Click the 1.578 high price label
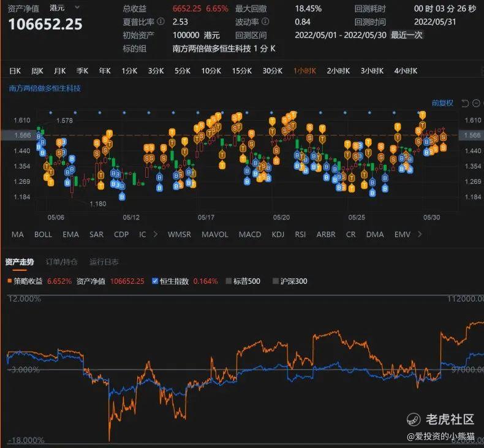The height and width of the screenshot is (448, 484). click(64, 120)
